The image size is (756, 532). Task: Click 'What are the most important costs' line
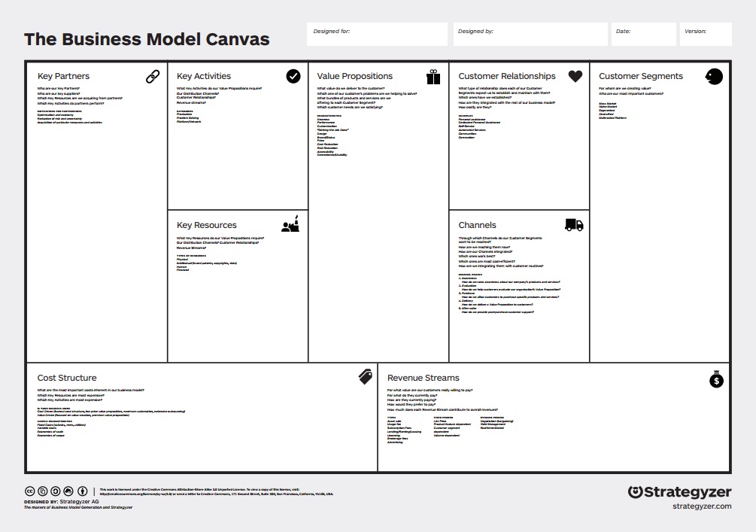(x=90, y=391)
